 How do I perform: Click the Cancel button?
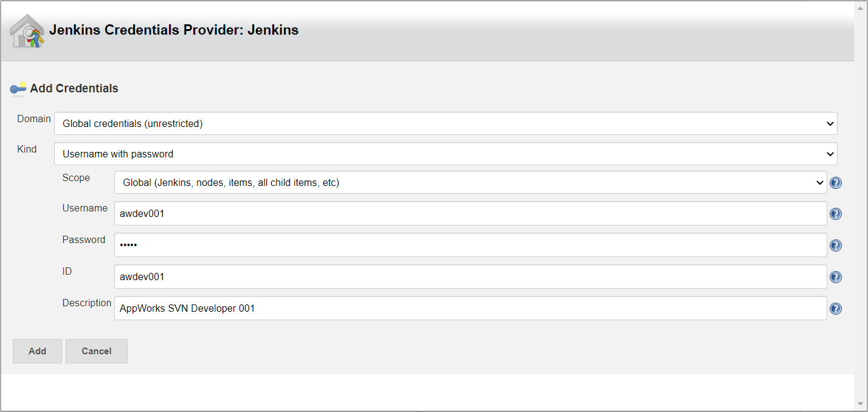pyautogui.click(x=96, y=351)
